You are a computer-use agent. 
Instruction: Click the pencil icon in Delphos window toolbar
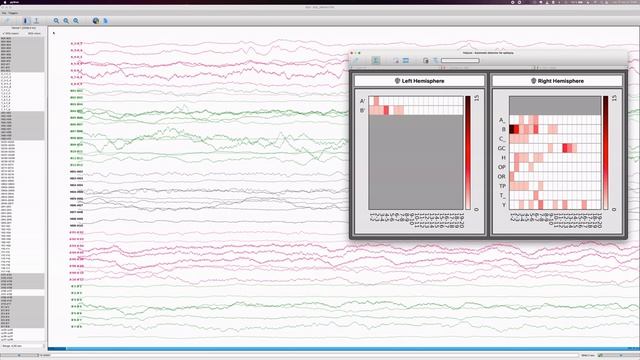pyautogui.click(x=356, y=61)
